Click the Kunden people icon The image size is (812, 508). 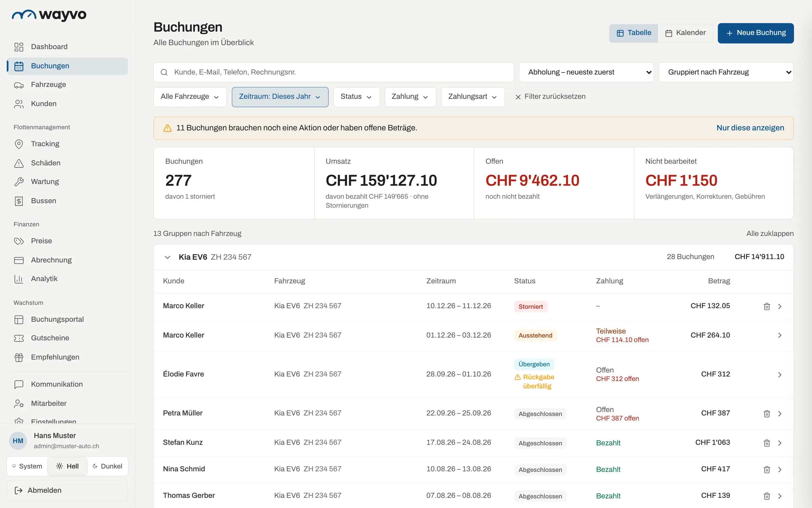[19, 104]
